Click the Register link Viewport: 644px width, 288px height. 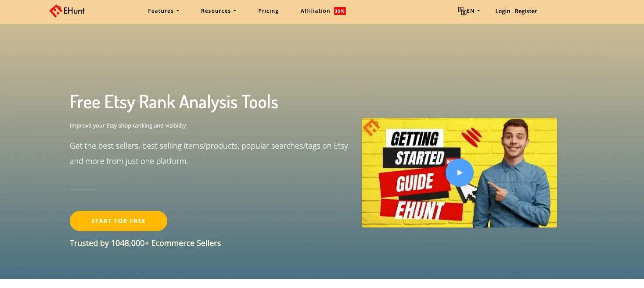[x=526, y=11]
